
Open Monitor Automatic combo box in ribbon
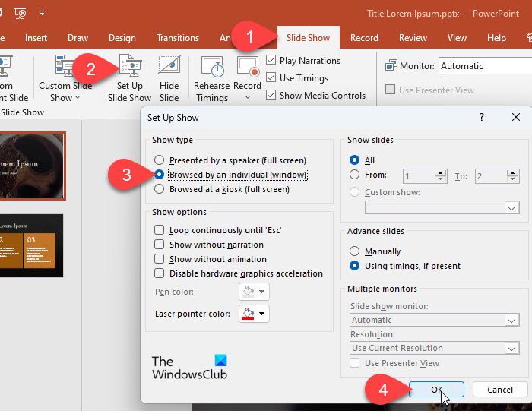pos(485,66)
